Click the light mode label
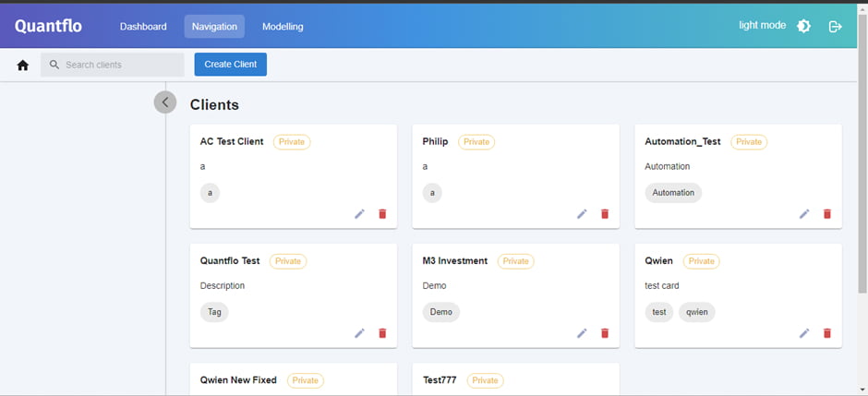Screen dimensions: 868x396 pos(762,26)
